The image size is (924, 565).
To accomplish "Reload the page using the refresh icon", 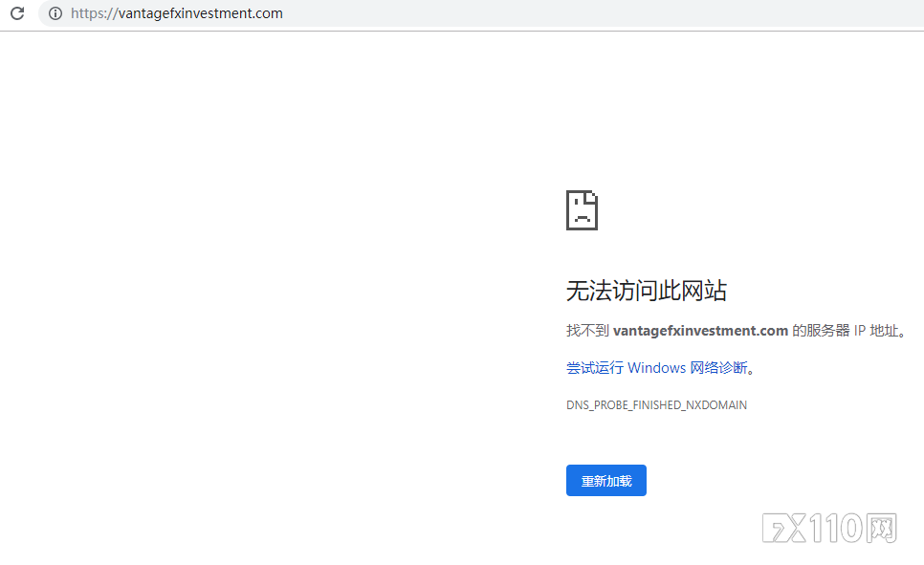I will coord(17,13).
